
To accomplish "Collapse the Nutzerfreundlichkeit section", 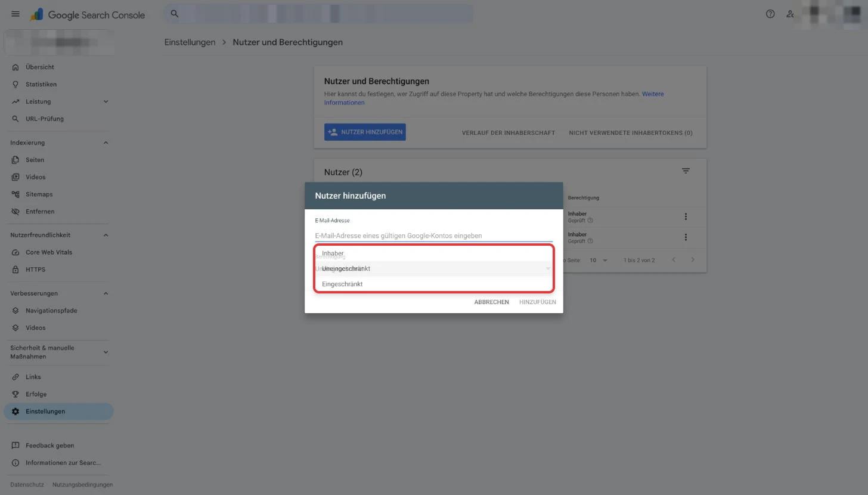I will 106,235.
